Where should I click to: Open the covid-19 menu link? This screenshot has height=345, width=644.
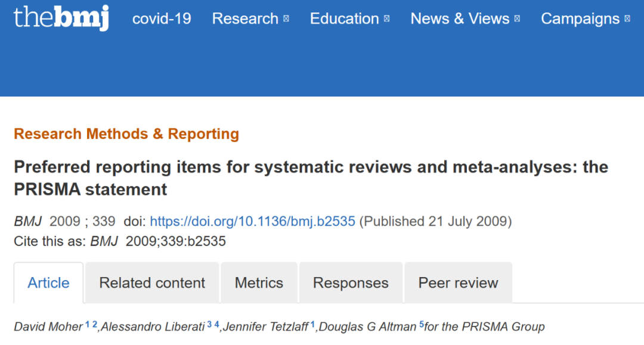pos(162,18)
